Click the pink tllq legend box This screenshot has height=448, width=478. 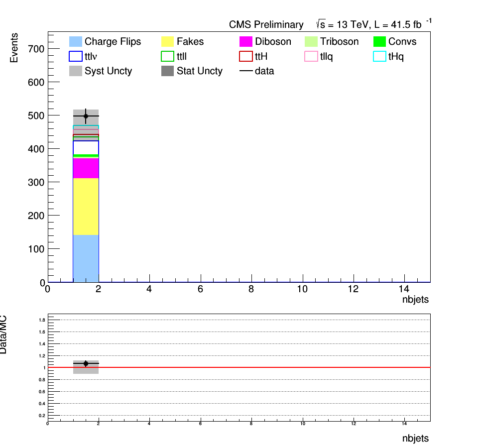pos(311,56)
